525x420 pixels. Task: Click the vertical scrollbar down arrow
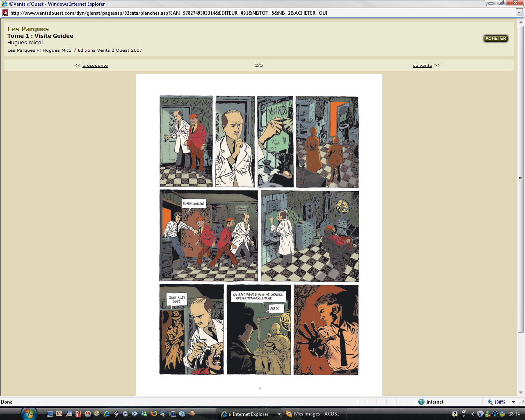click(x=521, y=392)
